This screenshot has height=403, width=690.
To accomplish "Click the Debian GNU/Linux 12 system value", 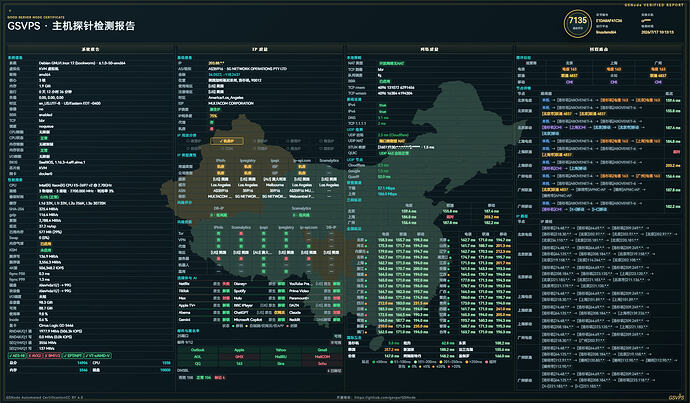I will pyautogui.click(x=82, y=63).
